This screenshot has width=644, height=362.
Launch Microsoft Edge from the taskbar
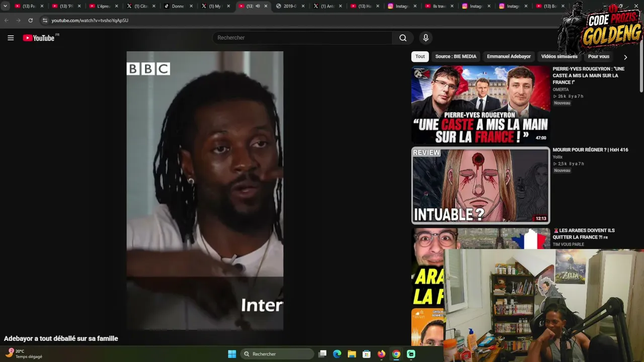click(337, 354)
